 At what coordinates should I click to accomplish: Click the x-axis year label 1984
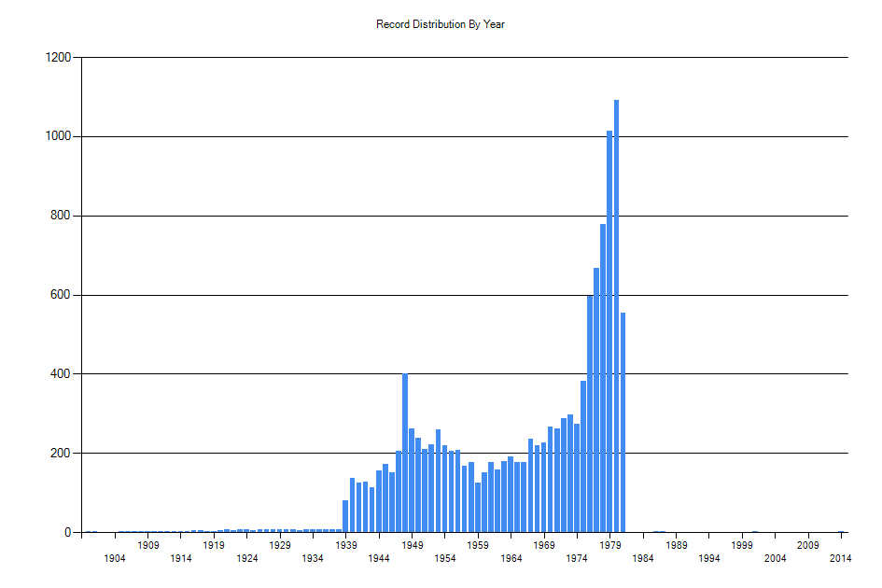(x=643, y=558)
